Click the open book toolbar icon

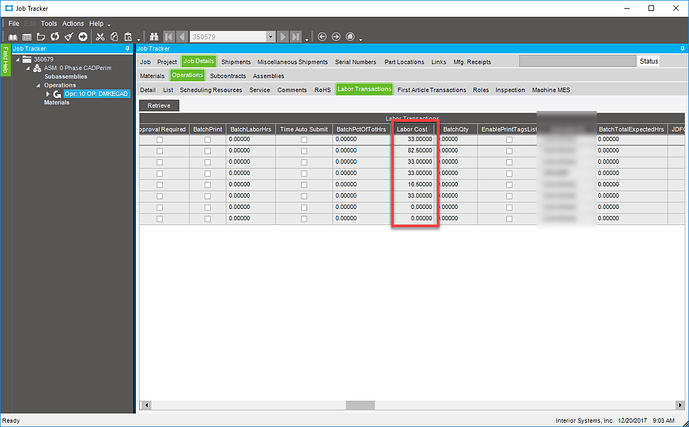click(x=13, y=37)
